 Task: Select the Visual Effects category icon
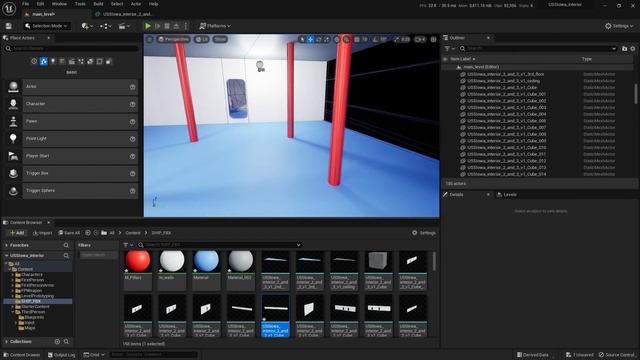click(81, 62)
